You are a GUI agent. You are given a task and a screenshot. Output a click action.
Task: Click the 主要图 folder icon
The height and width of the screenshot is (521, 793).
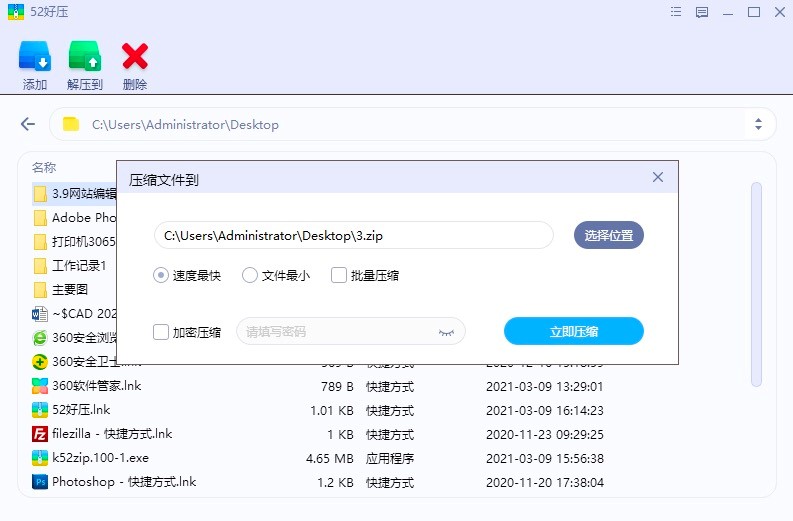[x=40, y=290]
